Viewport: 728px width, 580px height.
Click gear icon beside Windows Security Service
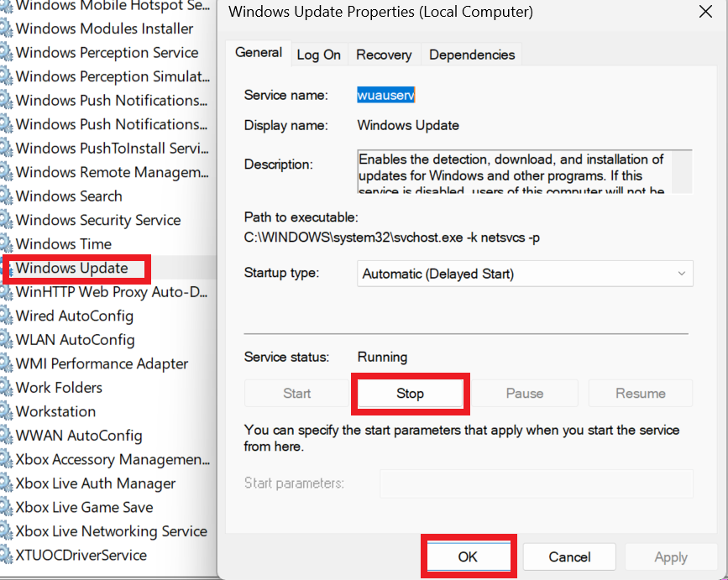[6, 220]
